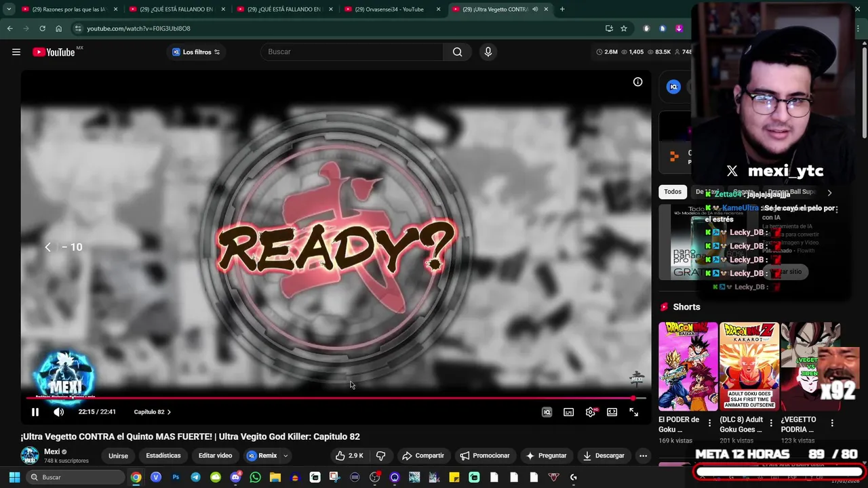Click Windows taskbar Buscar search box

tap(75, 477)
